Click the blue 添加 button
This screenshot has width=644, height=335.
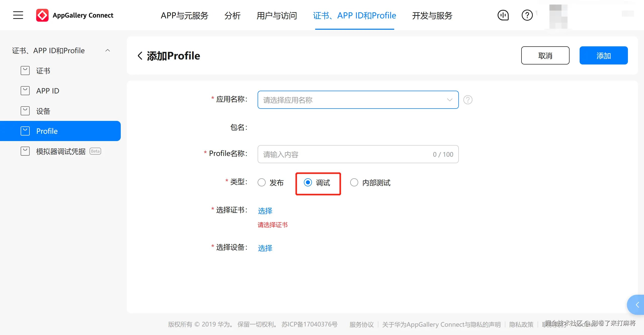603,56
